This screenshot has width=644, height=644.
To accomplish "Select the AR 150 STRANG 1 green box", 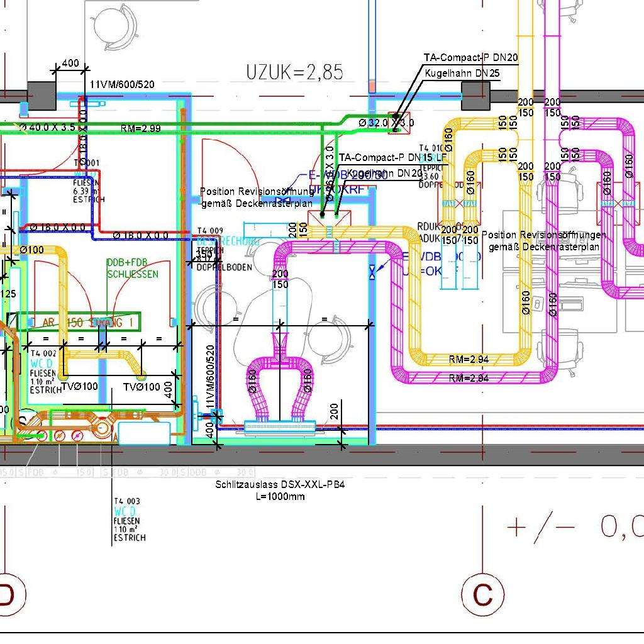I will point(82,322).
